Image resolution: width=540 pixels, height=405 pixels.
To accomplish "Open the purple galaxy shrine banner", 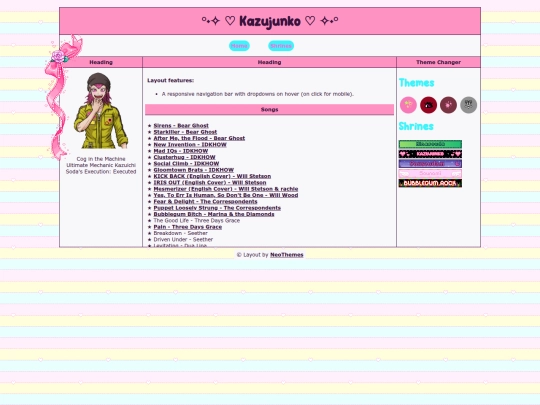I will point(430,164).
